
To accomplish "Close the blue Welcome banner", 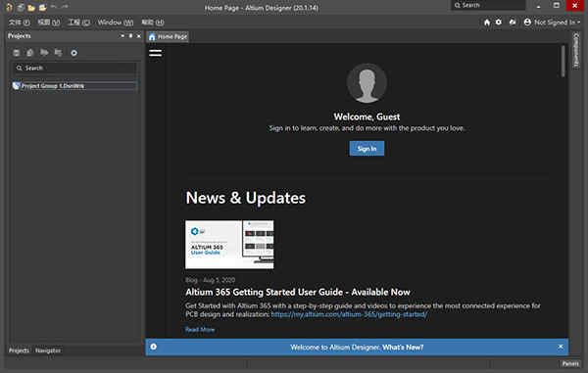I will [561, 347].
